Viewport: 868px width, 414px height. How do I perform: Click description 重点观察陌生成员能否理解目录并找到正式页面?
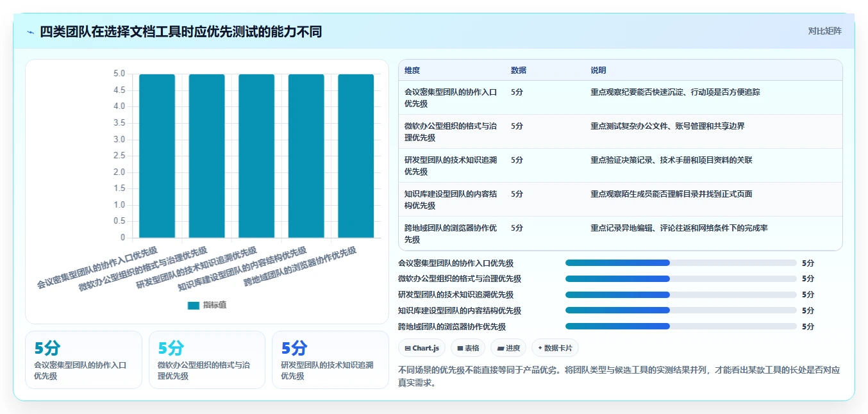[671, 194]
